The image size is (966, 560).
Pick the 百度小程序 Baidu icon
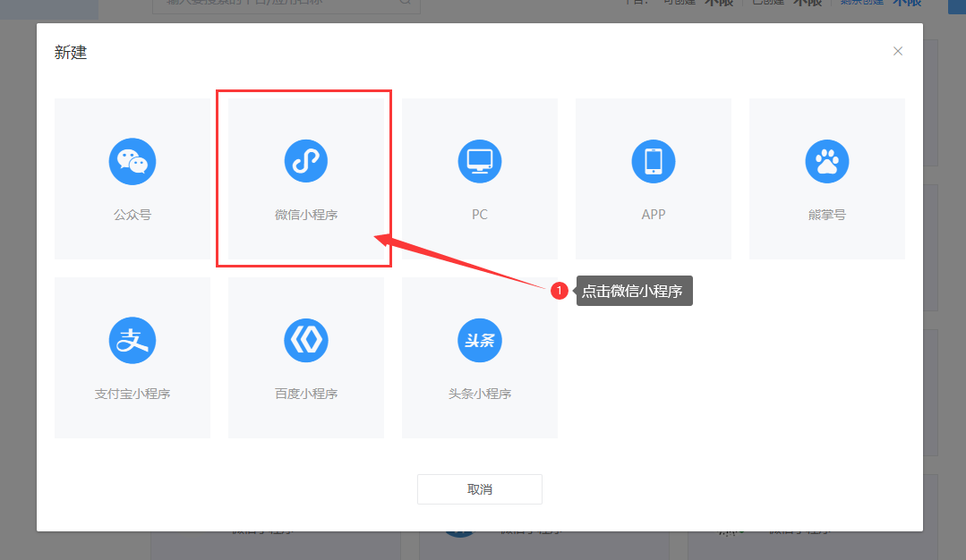[306, 340]
